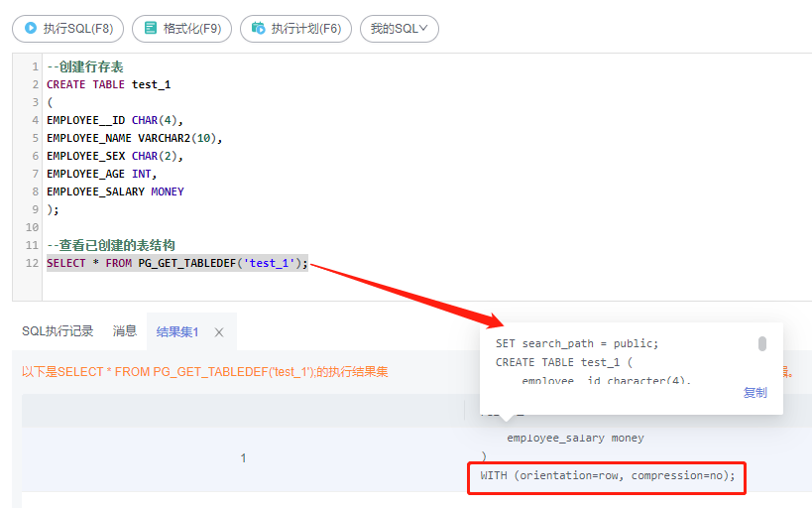812x508 pixels.
Task: Close the 结果集1 tab
Action: 219,332
